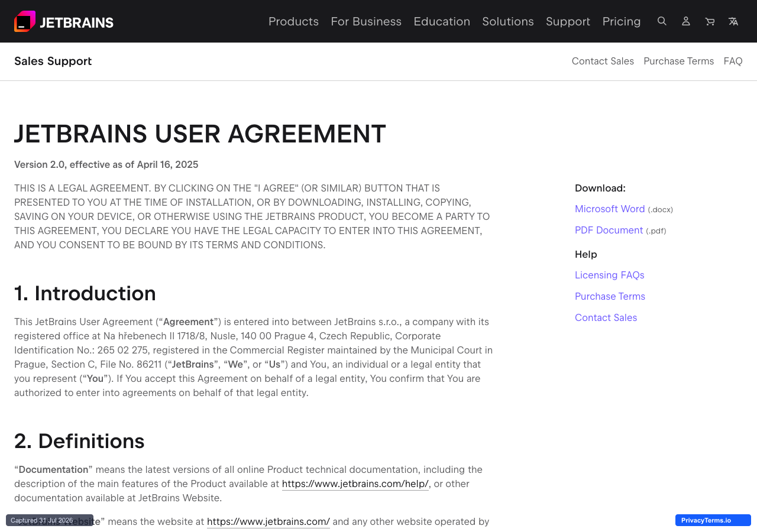Follow the https://www.jetbrains.com/ website link

click(x=268, y=521)
